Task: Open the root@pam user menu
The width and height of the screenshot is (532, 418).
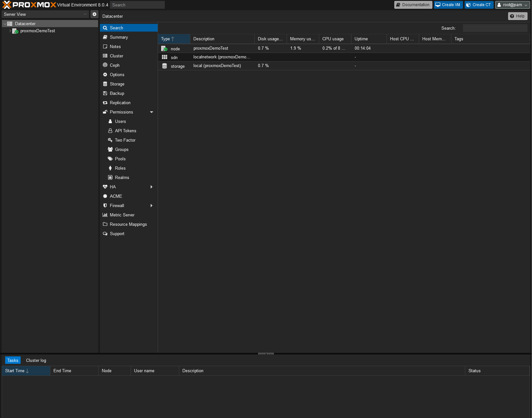Action: [512, 5]
